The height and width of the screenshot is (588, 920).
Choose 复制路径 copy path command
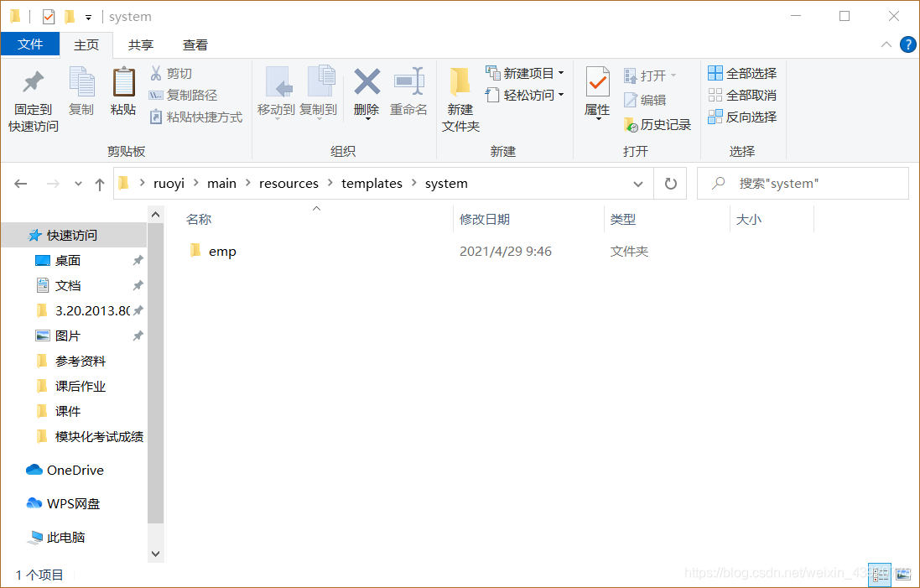(183, 95)
